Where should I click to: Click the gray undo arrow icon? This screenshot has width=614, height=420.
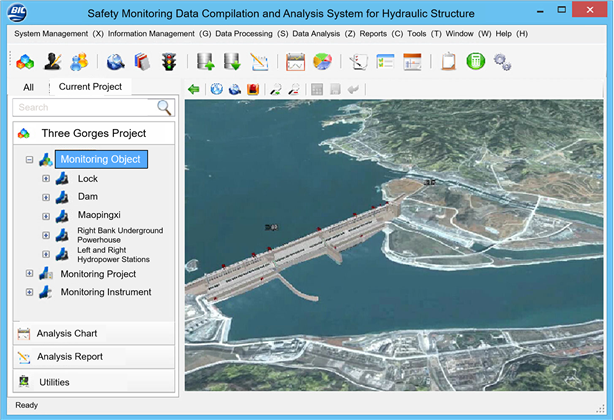353,89
